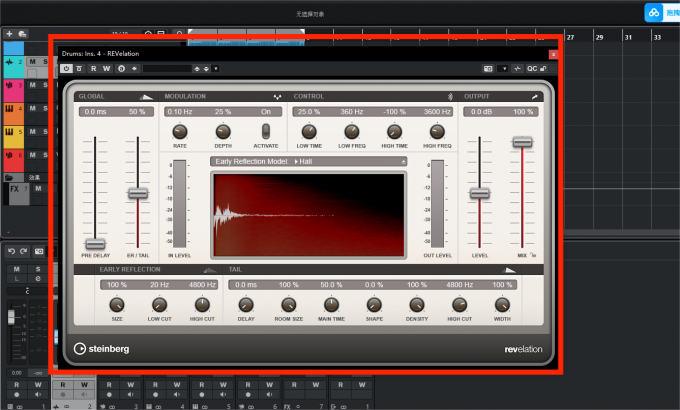The image size is (680, 410).
Task: Click the Add Track plus icon
Action: 9,33
